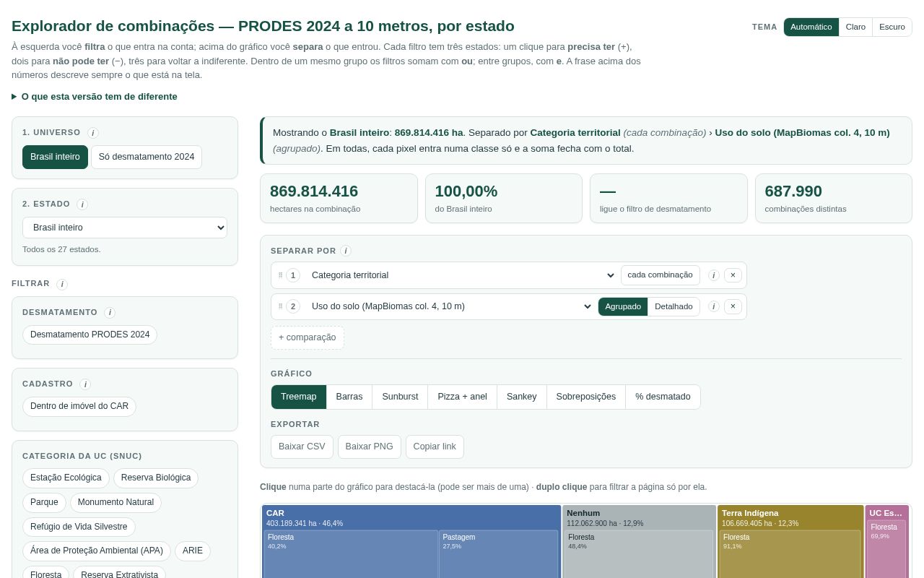Select Brasil inteiro universe

point(55,157)
